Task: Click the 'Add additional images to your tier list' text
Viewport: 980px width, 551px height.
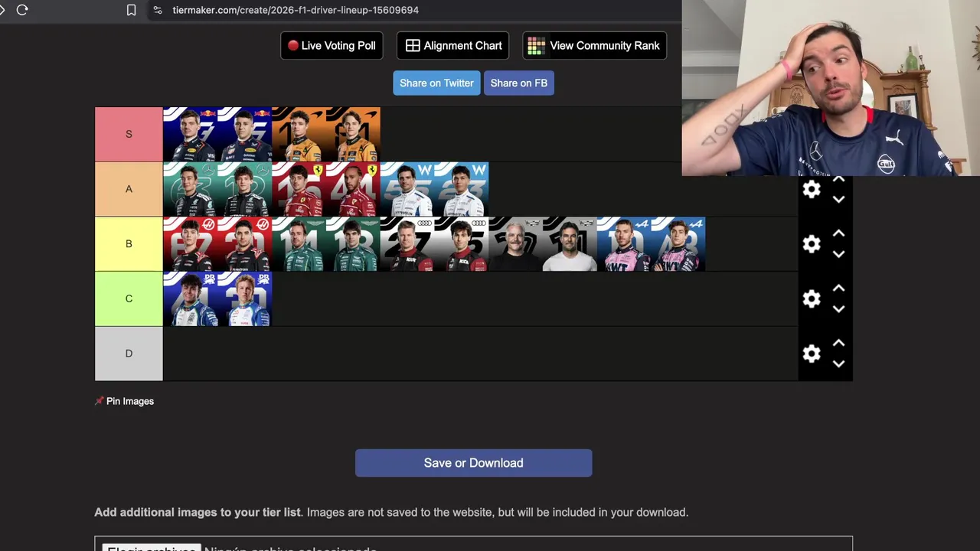Action: point(198,512)
